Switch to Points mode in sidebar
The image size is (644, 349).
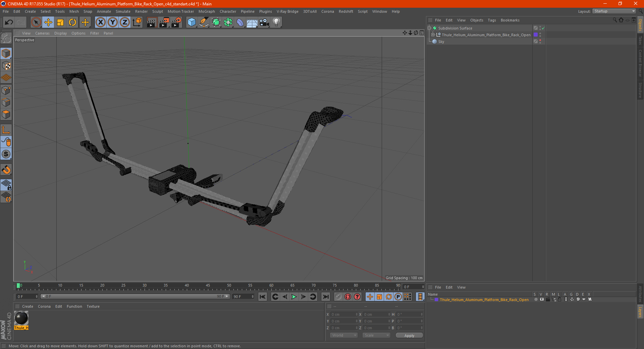[x=6, y=90]
